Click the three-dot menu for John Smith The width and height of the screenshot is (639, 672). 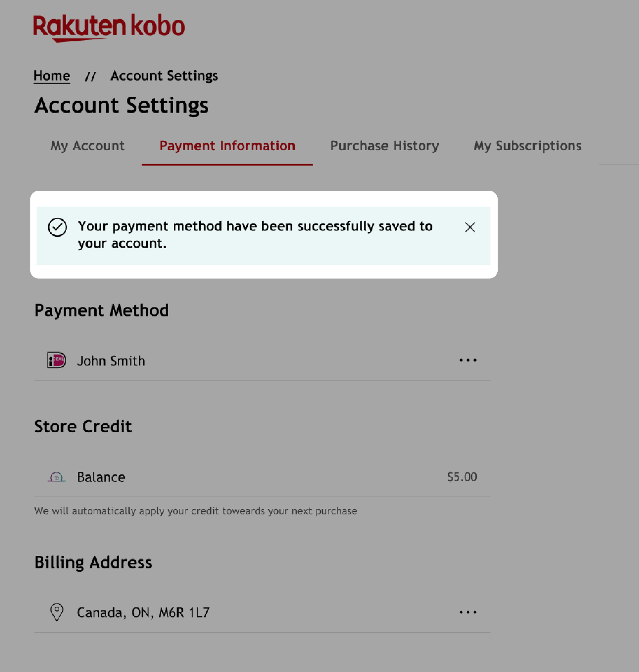[468, 360]
